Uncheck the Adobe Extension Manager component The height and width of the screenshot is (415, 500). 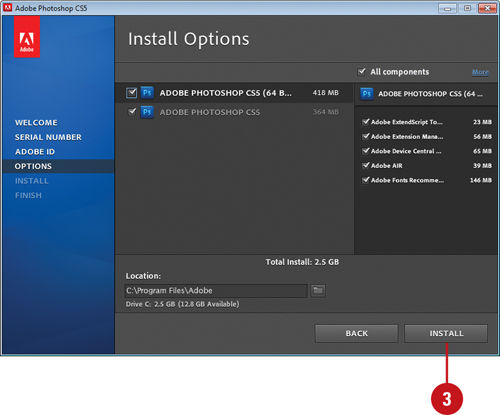(x=366, y=136)
